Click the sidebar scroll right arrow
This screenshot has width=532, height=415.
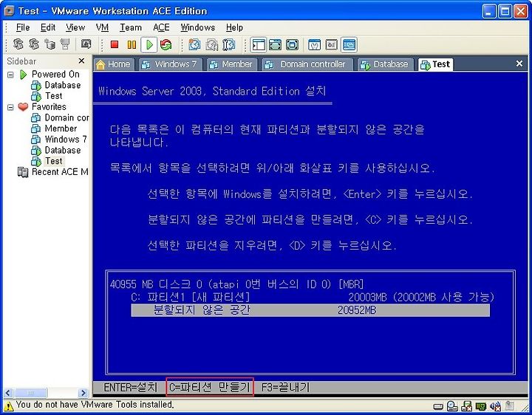click(83, 393)
